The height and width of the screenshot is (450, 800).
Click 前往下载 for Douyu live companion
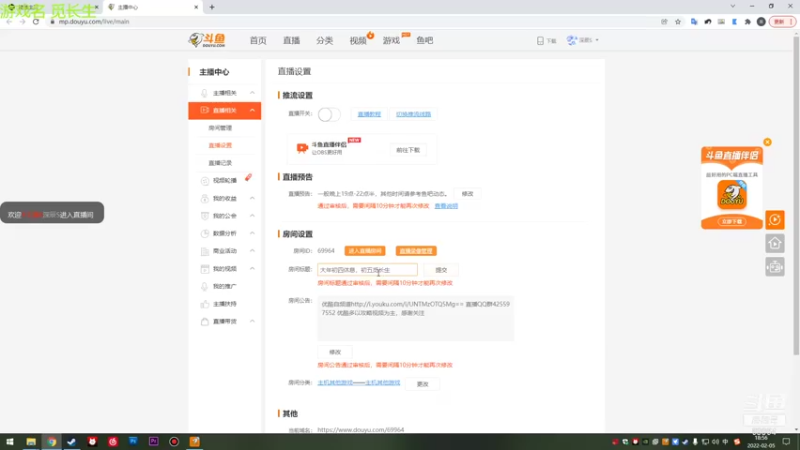pos(408,150)
